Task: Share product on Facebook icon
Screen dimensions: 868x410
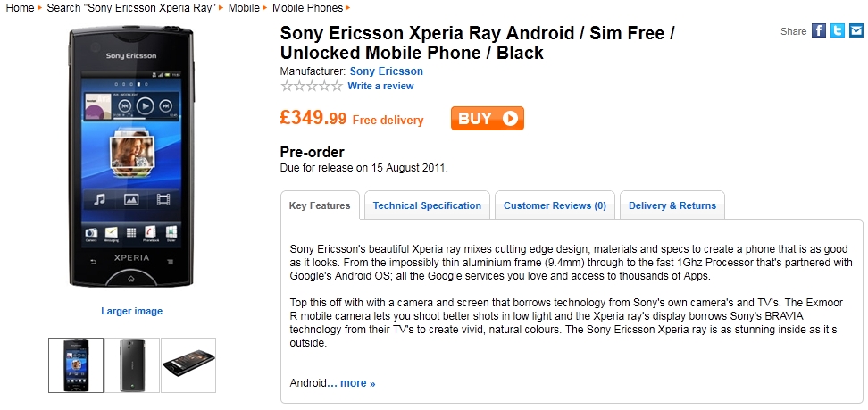Action: [819, 31]
